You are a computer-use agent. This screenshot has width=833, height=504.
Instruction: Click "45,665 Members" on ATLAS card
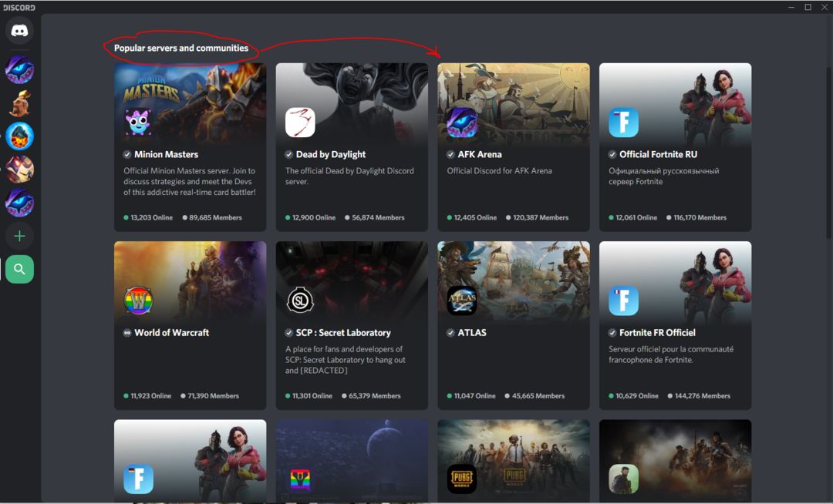(538, 396)
